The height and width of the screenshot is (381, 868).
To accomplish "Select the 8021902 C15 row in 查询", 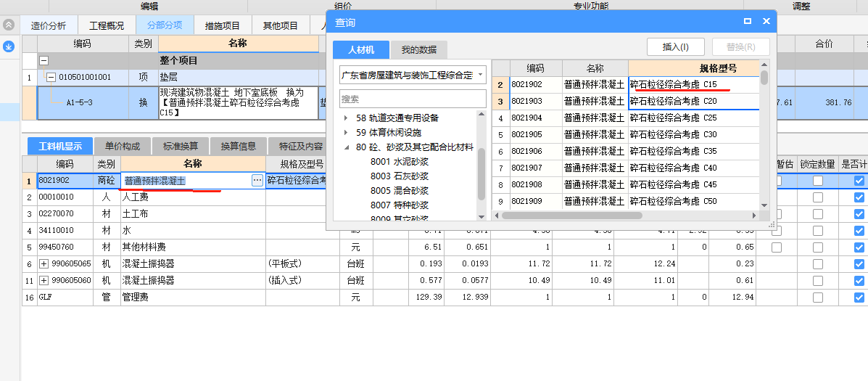I will 626,85.
